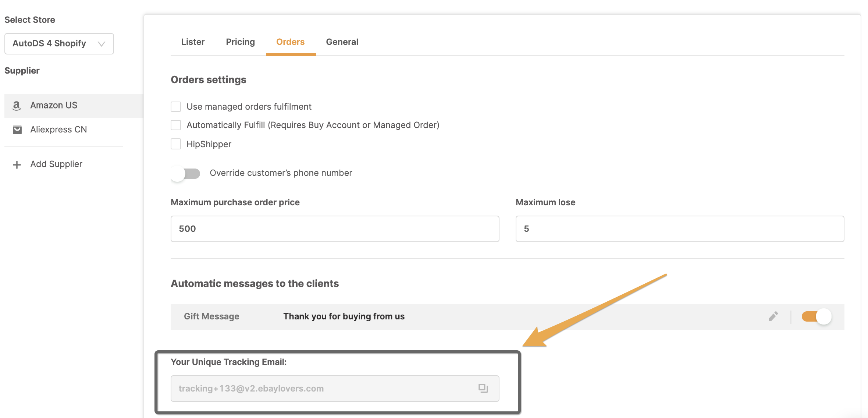Check the Automatically Fulfill option
868x418 pixels.
pyautogui.click(x=176, y=125)
